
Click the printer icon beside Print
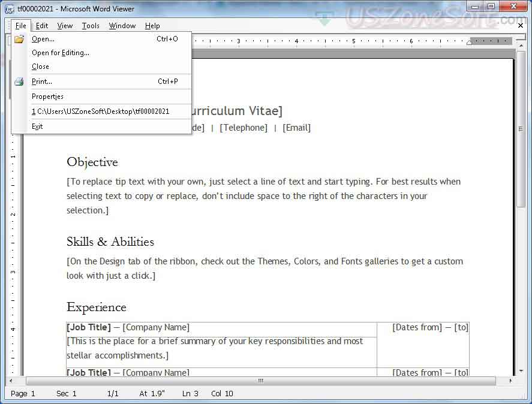point(19,82)
